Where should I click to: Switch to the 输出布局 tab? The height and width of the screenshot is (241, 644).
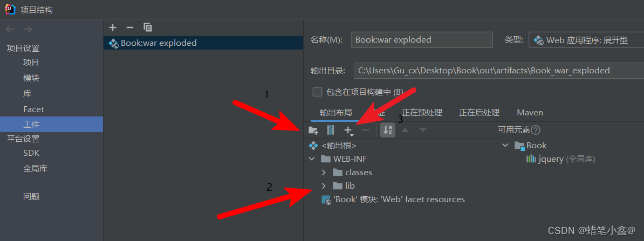coord(336,113)
